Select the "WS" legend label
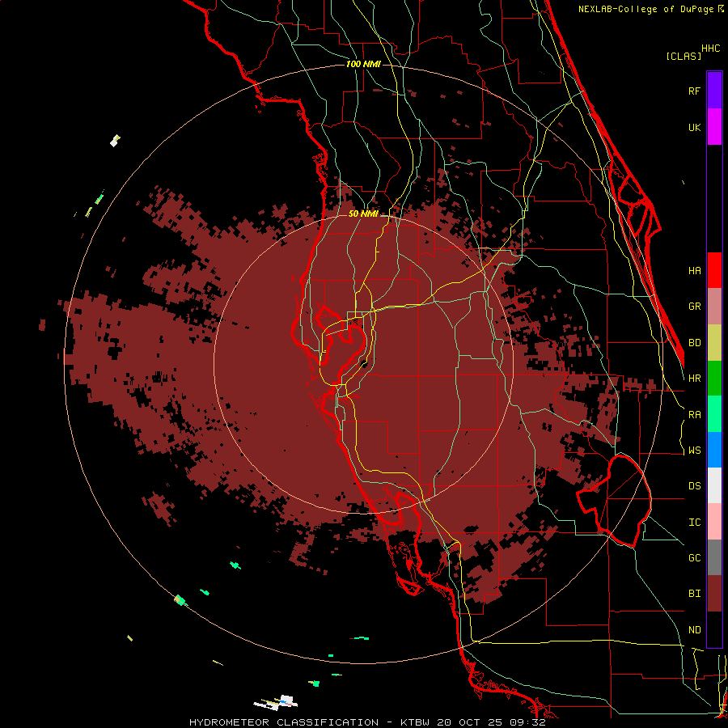 pyautogui.click(x=694, y=451)
